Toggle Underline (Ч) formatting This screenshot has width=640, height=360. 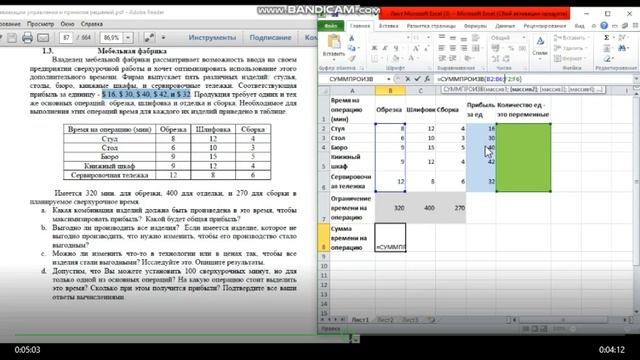click(x=395, y=48)
